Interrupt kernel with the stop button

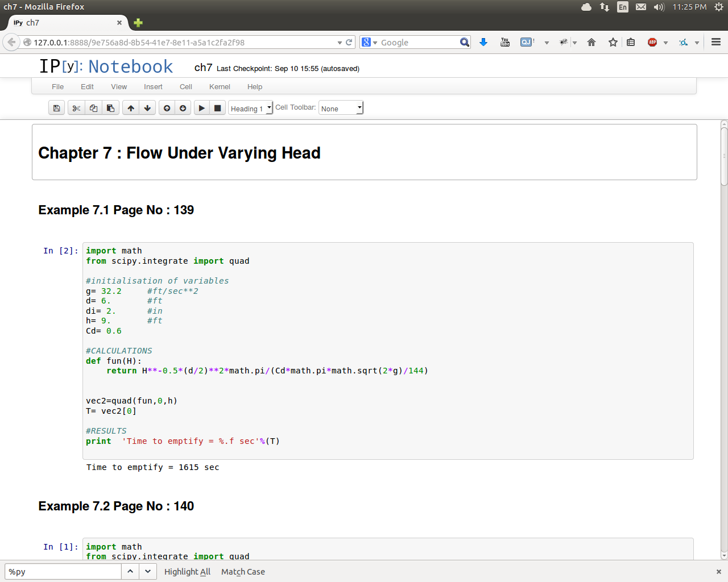pos(217,108)
